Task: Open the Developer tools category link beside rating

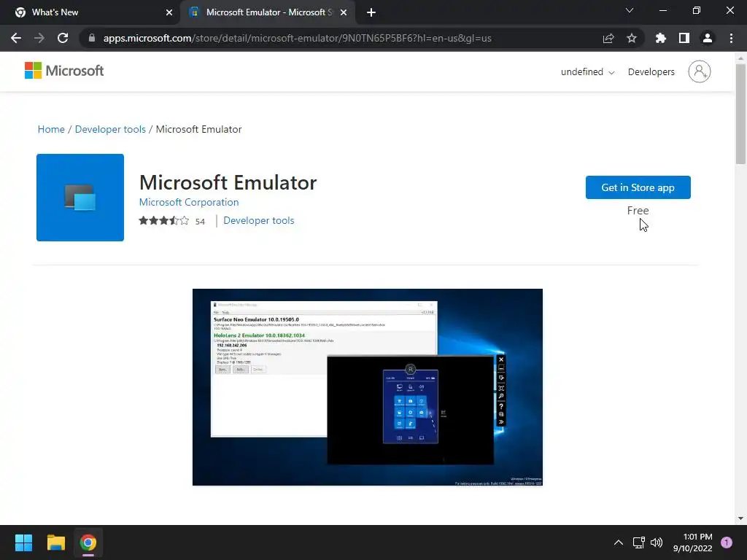Action: click(x=259, y=220)
